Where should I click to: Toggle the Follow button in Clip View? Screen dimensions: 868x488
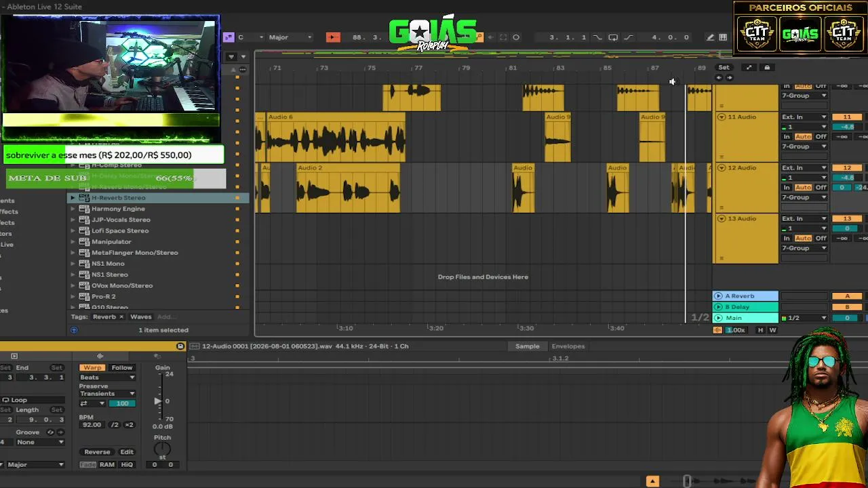122,367
